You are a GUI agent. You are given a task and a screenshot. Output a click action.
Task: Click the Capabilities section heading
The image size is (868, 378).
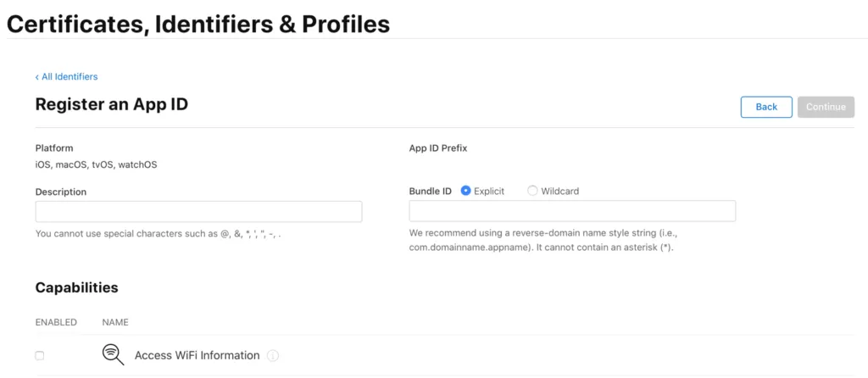pyautogui.click(x=76, y=287)
